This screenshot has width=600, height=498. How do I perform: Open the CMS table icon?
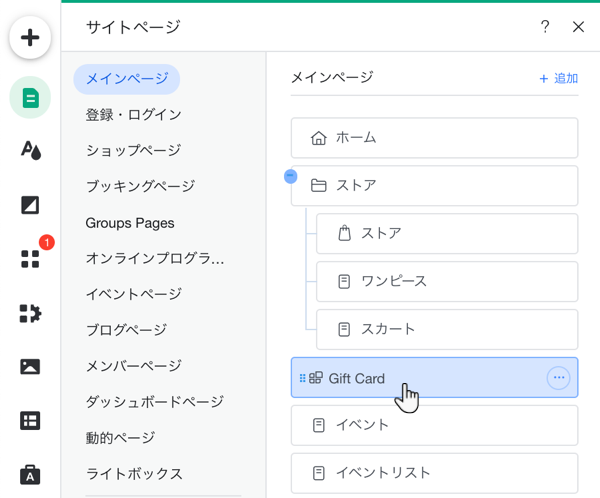click(30, 421)
